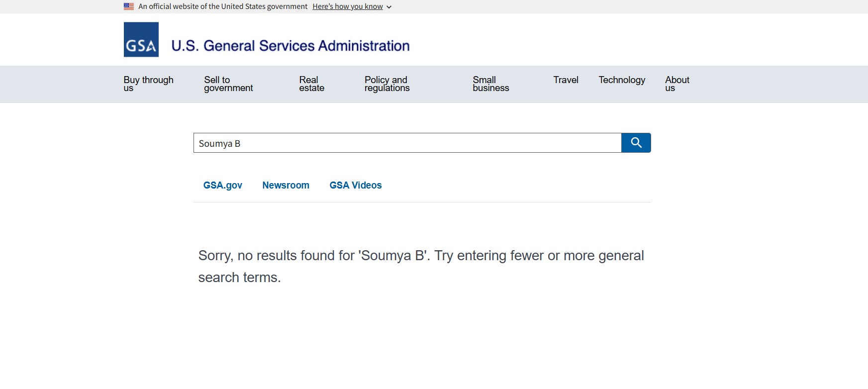Expand the chevron beside 'Here's how you know'
The height and width of the screenshot is (389, 868).
tap(389, 7)
